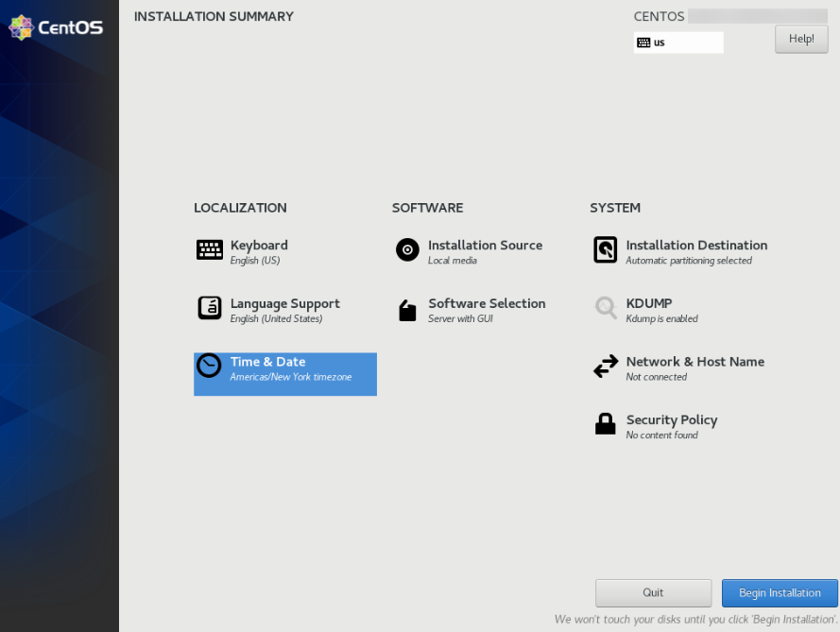Open the Security Policy lock icon
Image resolution: width=840 pixels, height=632 pixels.
point(606,423)
